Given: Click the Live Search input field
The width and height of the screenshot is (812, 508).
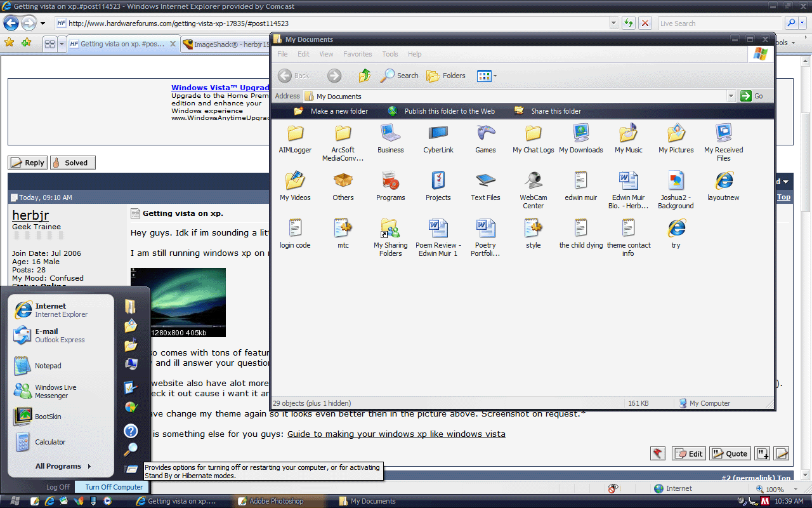Looking at the screenshot, I should click(x=721, y=23).
